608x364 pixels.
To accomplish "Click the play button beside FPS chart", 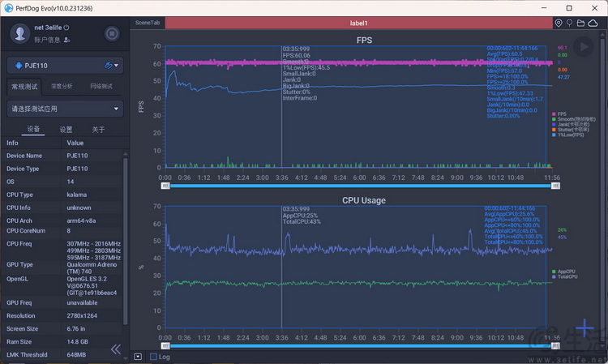I will pos(581,46).
